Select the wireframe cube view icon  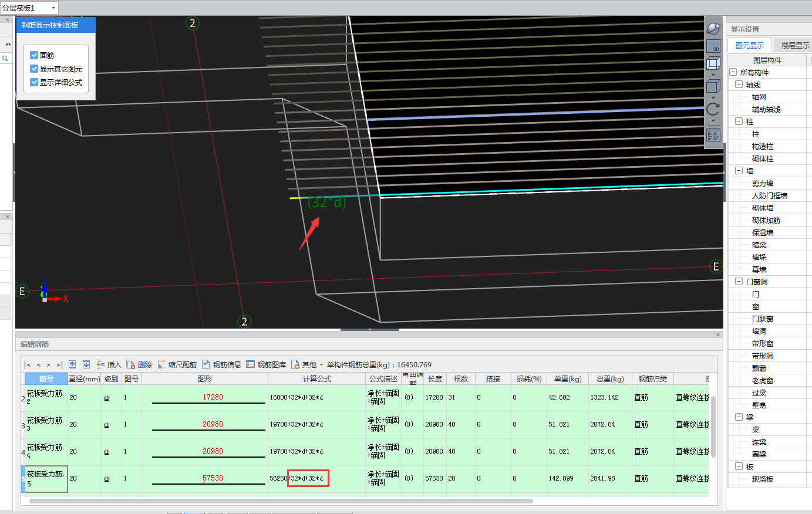(x=713, y=63)
